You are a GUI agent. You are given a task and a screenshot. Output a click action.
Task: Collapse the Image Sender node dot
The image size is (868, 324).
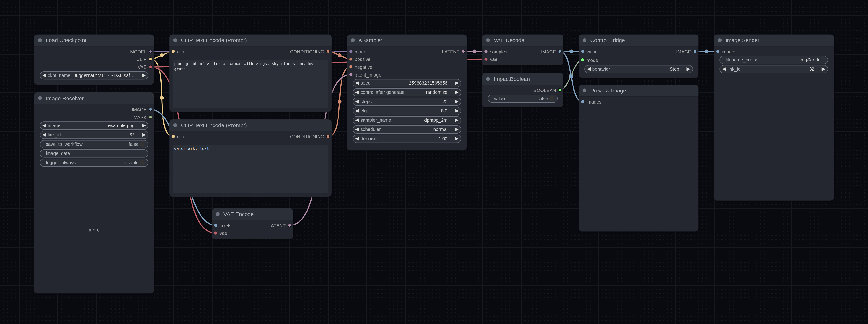coord(720,40)
